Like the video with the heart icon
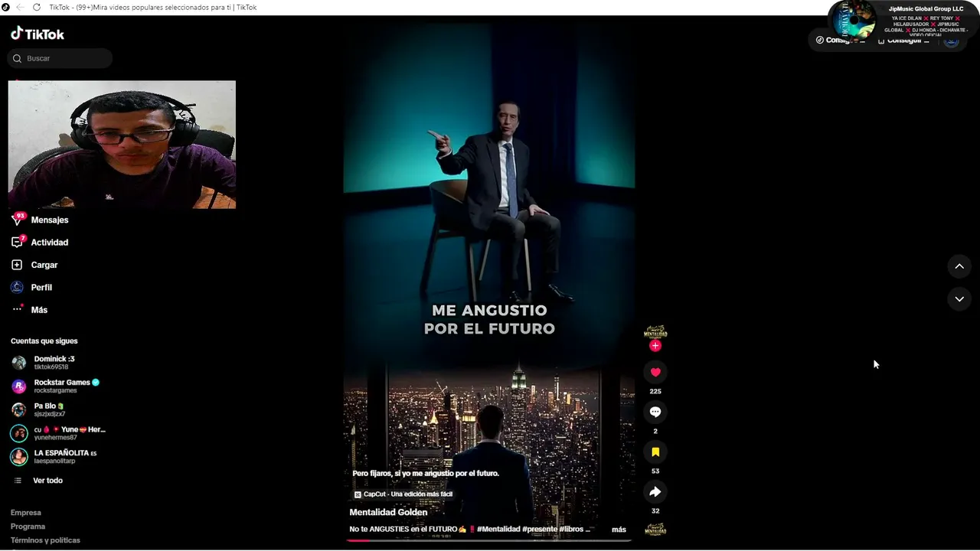This screenshot has width=980, height=551. (655, 372)
